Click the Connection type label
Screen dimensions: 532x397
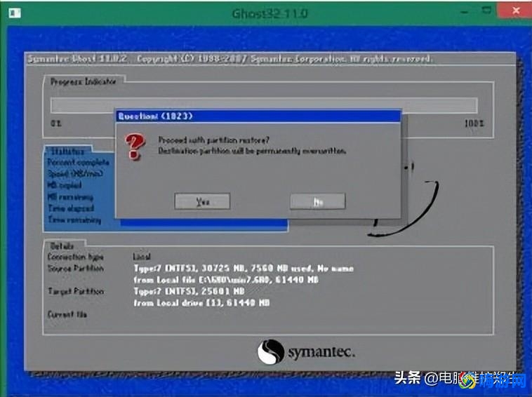(x=76, y=257)
